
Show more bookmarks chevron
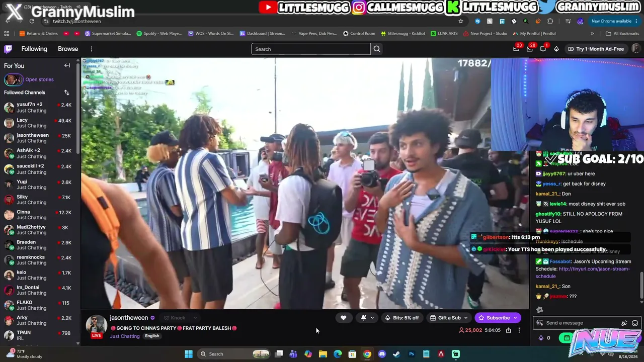[592, 34]
